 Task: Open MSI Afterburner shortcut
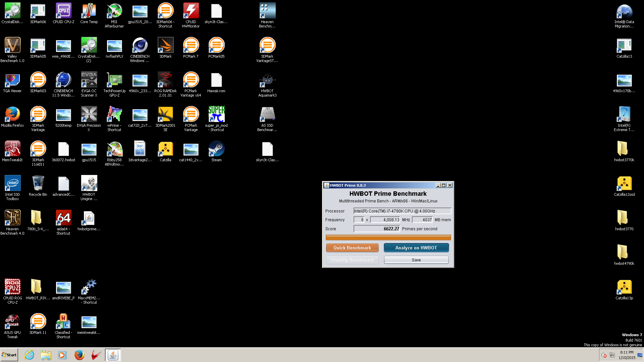tap(114, 15)
